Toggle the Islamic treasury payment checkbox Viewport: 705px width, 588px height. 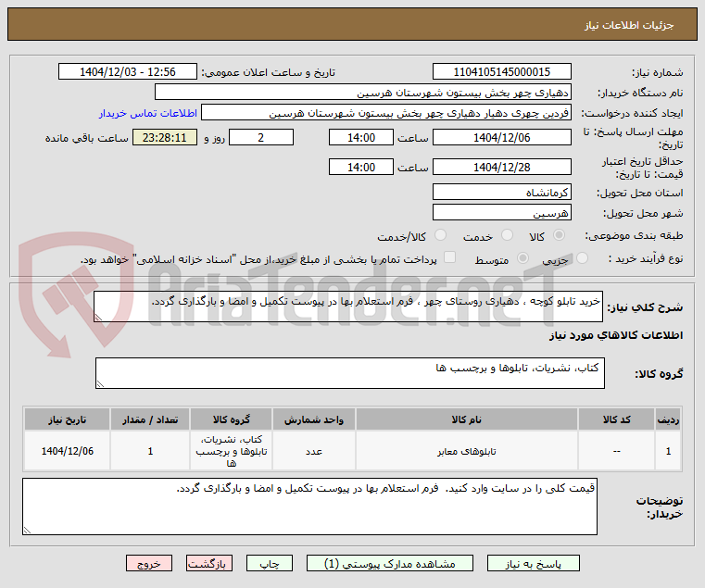449,257
